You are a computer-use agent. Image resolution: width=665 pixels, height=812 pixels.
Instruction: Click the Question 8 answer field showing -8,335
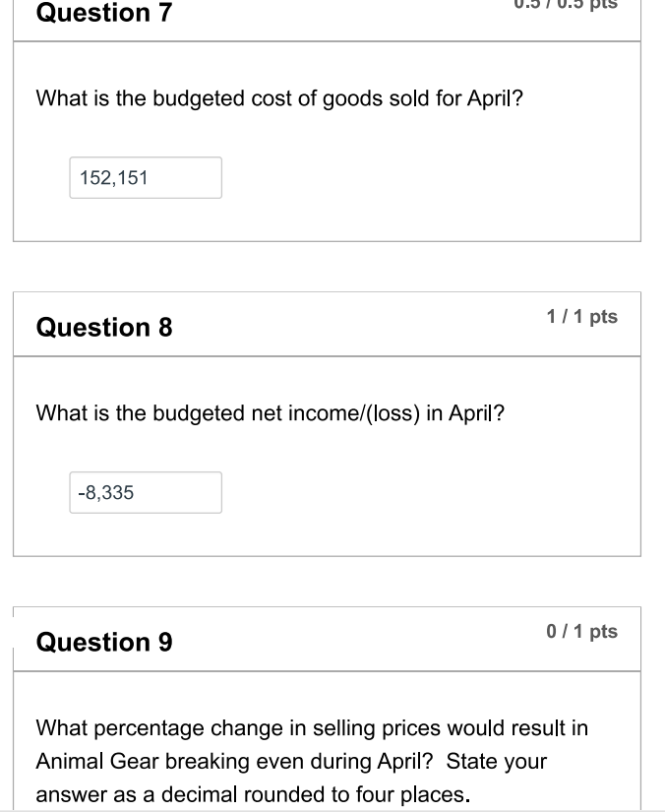(145, 493)
